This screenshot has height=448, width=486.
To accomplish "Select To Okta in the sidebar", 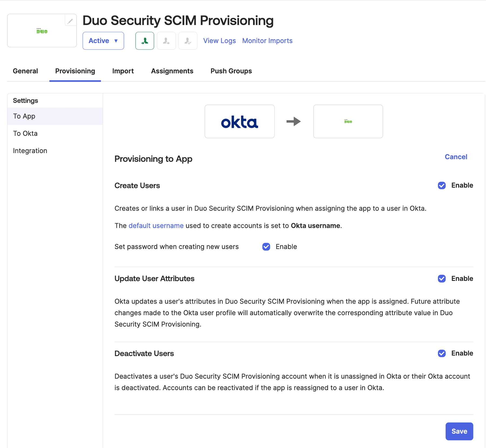I will [25, 133].
